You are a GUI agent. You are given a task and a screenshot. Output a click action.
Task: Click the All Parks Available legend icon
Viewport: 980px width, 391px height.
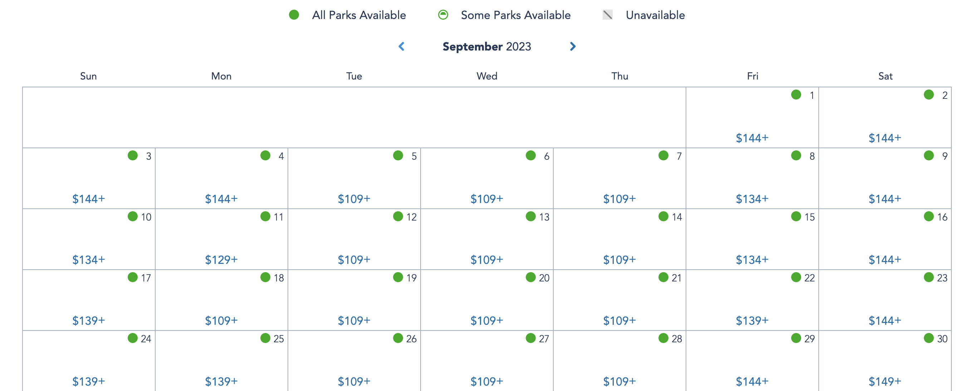294,15
